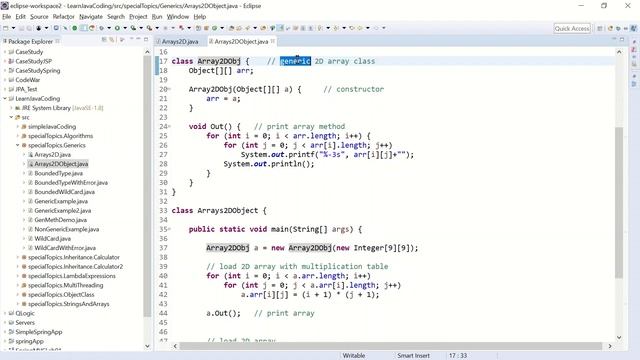Expand the specialTopics.Algorithms package
Image resolution: width=640 pixels, height=360 pixels.
tap(18, 136)
